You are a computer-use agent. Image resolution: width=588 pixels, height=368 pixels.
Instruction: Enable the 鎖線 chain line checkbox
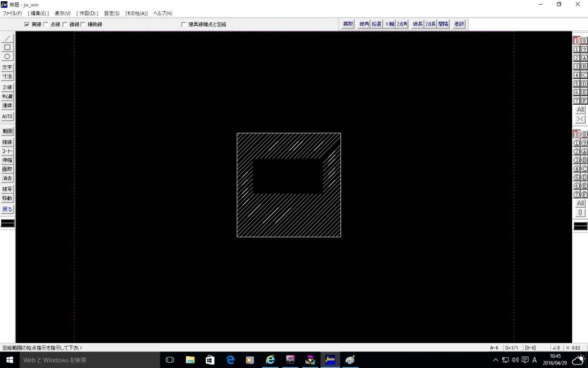point(65,24)
